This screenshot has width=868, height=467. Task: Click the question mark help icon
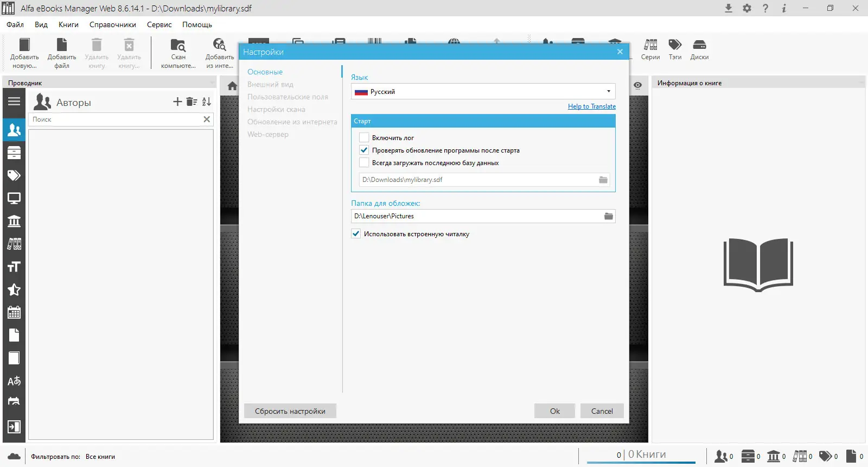point(765,8)
